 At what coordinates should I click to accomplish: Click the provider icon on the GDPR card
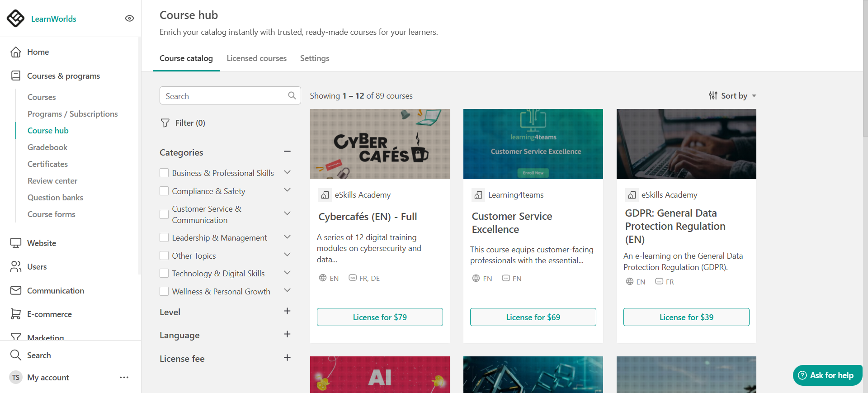tap(632, 195)
